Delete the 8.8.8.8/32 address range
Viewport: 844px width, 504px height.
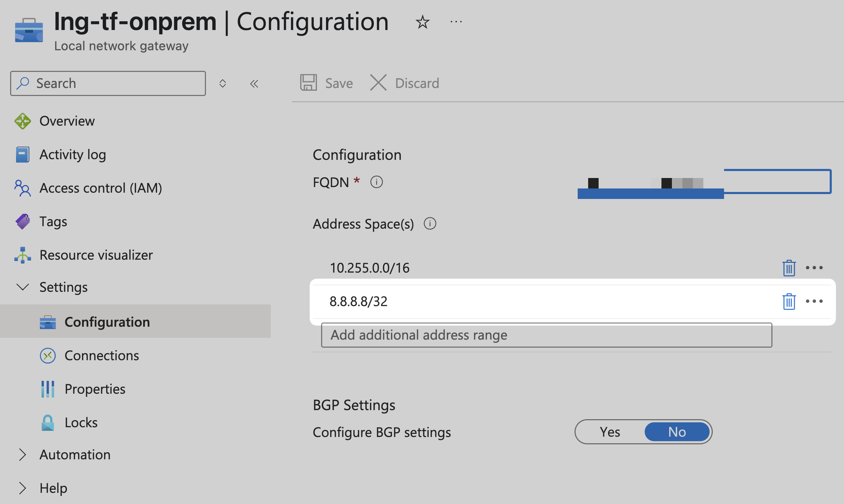pyautogui.click(x=789, y=302)
